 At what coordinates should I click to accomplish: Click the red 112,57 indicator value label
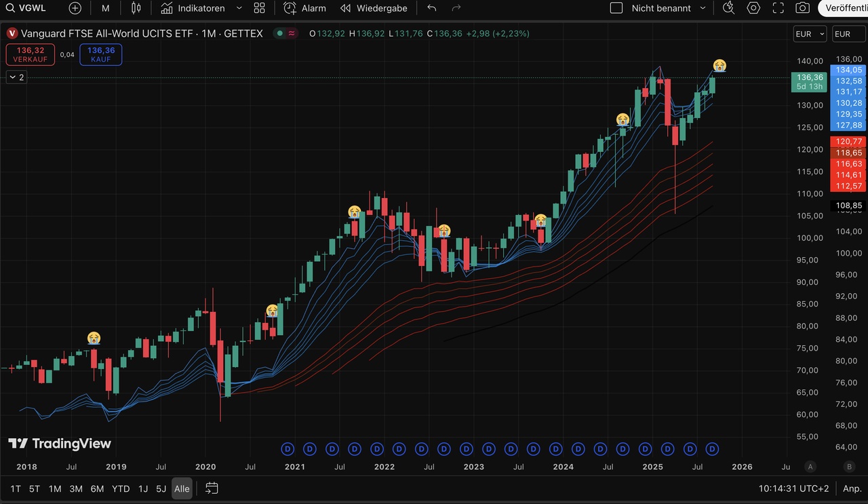point(848,186)
